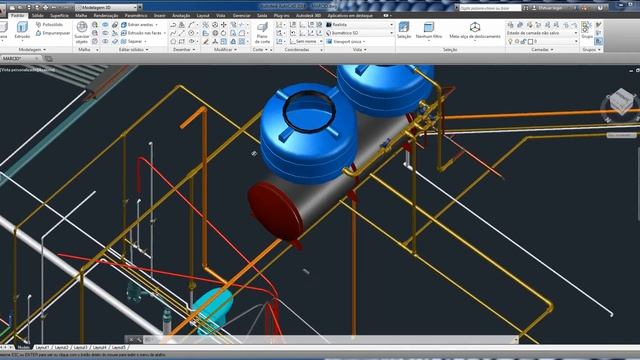Select the Extrair arestas tool
Screen dimensions: 640x360
coord(139,25)
